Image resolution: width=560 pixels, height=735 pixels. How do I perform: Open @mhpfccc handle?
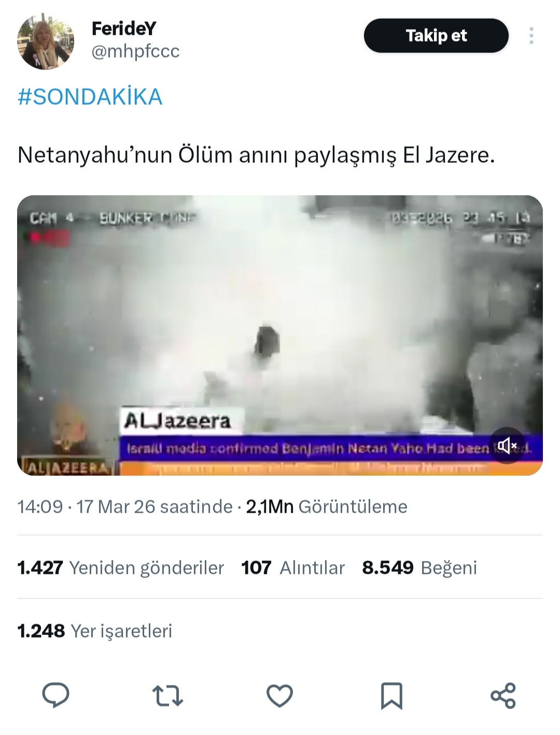[x=136, y=51]
